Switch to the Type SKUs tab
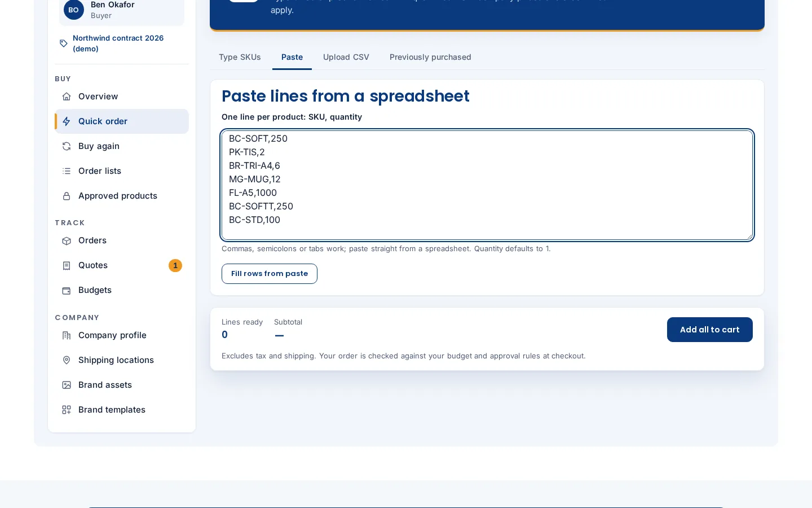This screenshot has height=508, width=812. click(x=240, y=57)
